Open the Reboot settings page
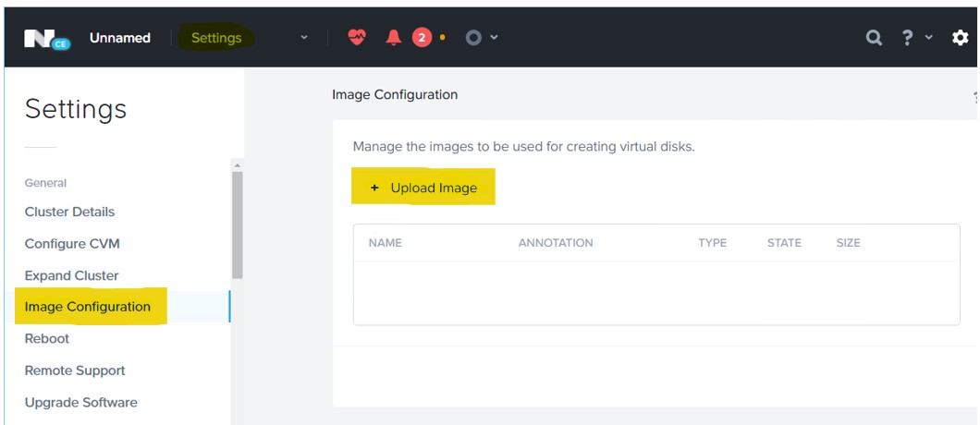The image size is (980, 425). click(x=47, y=338)
